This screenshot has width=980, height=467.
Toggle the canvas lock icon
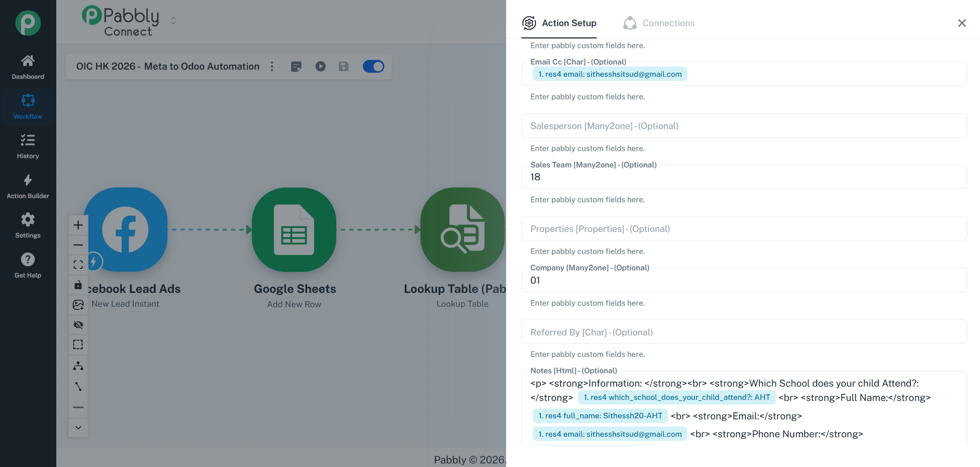78,285
